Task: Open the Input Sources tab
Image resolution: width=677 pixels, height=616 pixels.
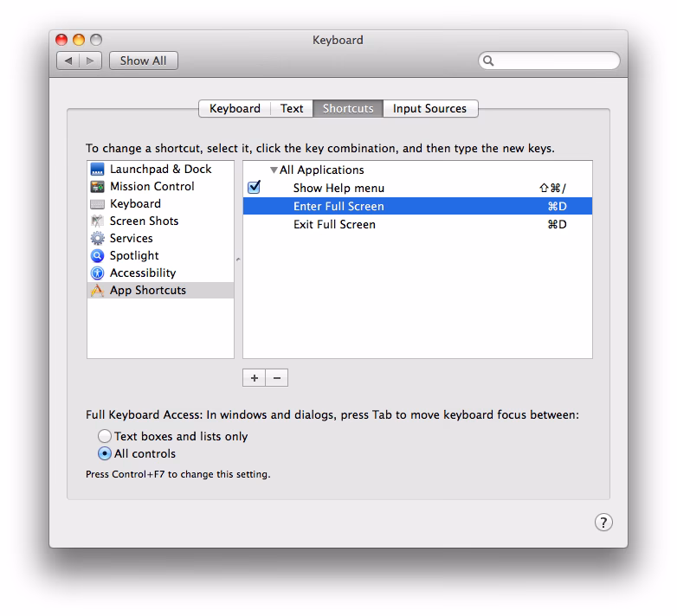Action: (x=430, y=108)
